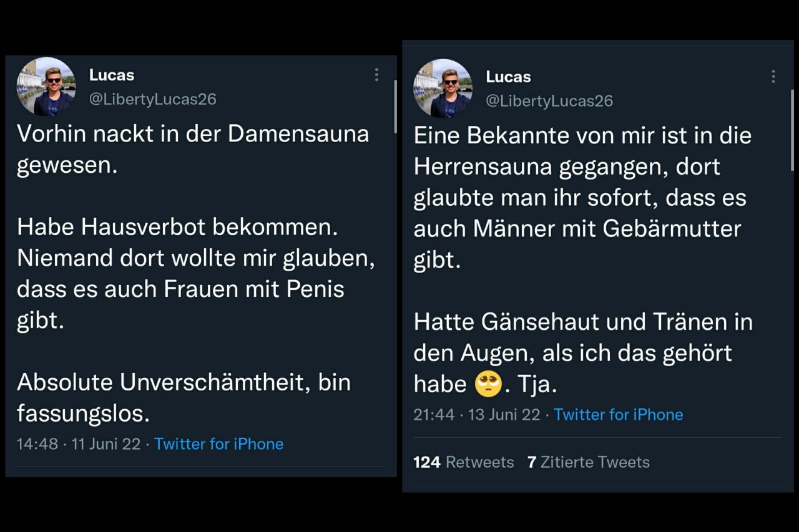The height and width of the screenshot is (532, 799).
Task: Open the more options menu on the Damensauna tweet
Action: [x=376, y=75]
